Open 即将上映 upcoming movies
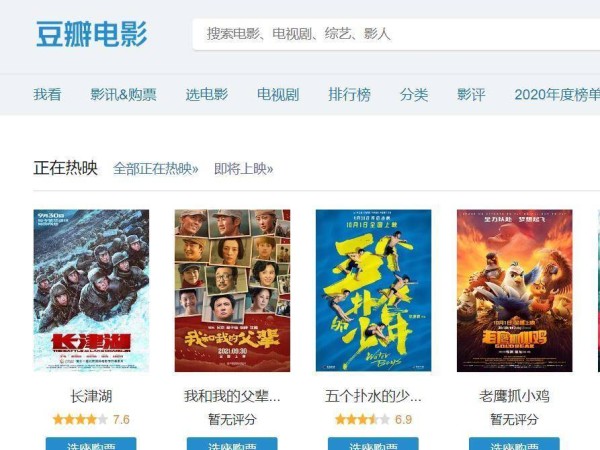 [243, 169]
